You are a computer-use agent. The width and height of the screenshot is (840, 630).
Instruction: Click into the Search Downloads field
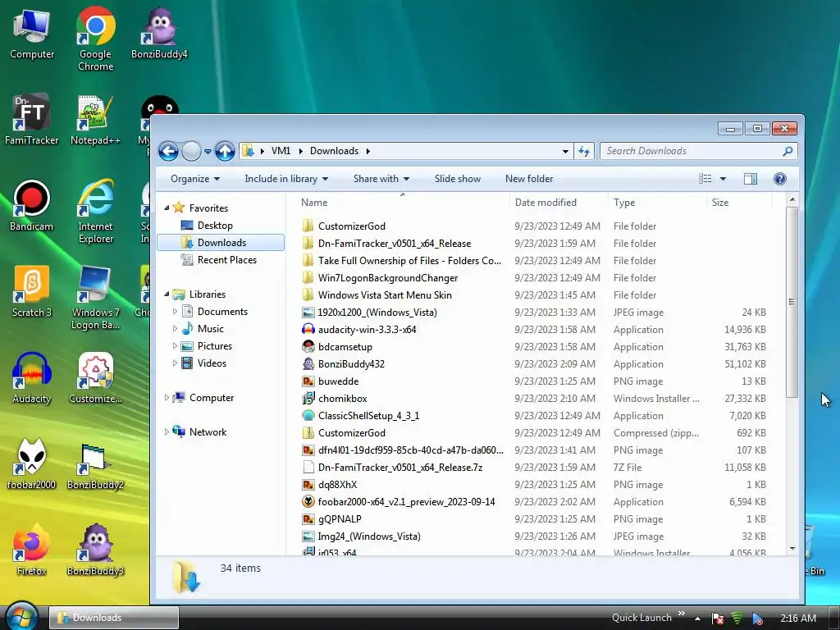pyautogui.click(x=691, y=151)
